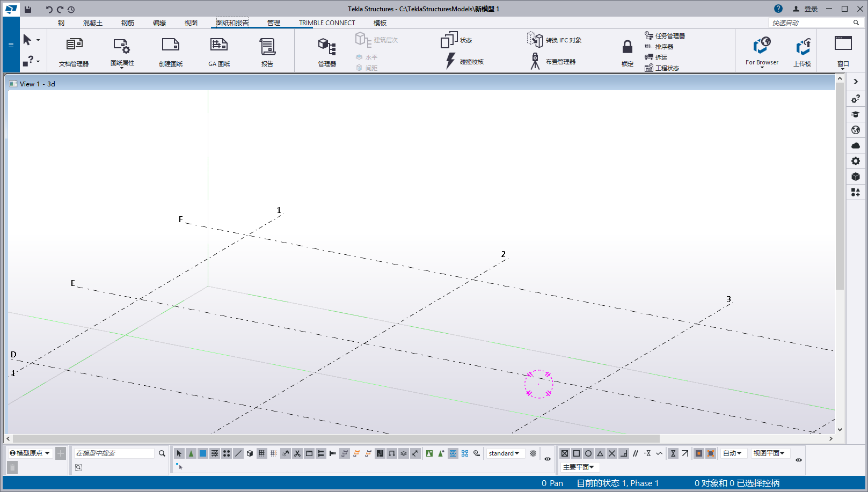Image resolution: width=868 pixels, height=492 pixels.
Task: Open the TRIMBLE CONNECT tab
Action: (327, 23)
